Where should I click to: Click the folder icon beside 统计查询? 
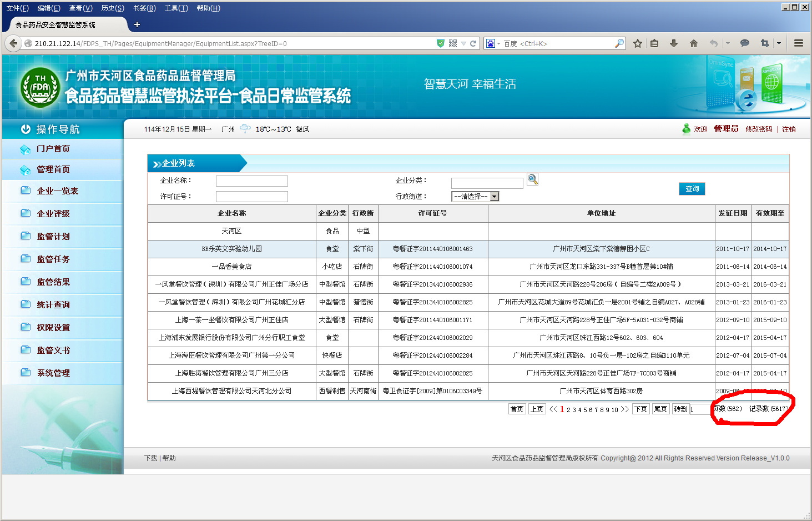coord(26,304)
